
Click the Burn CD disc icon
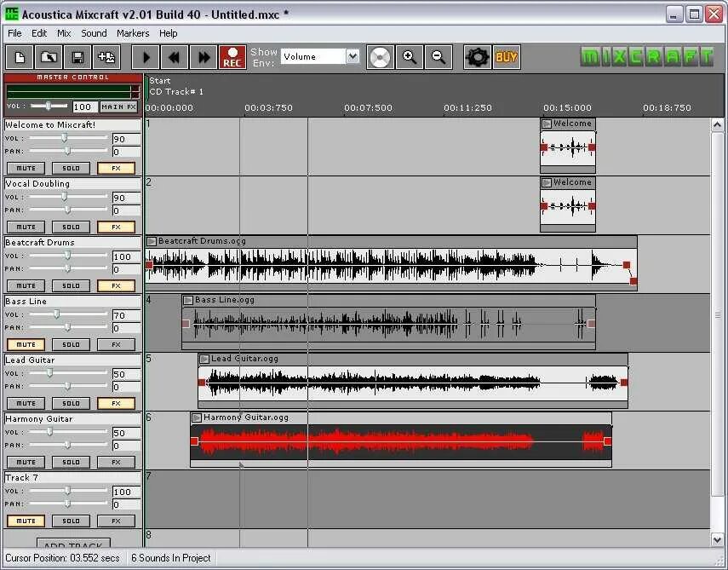[x=380, y=57]
